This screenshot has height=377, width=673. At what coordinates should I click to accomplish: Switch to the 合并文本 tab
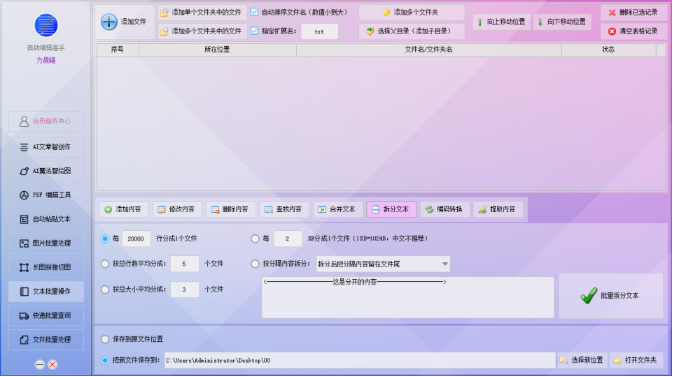338,210
